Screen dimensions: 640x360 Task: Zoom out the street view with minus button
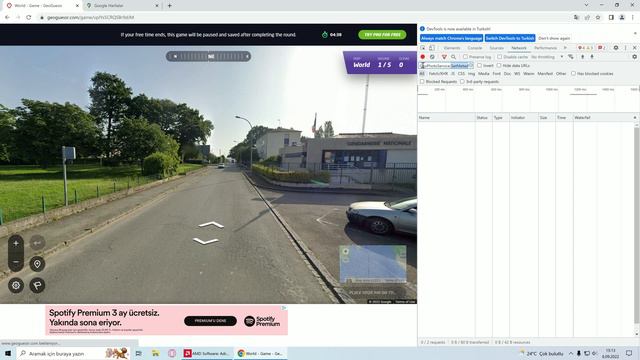(x=16, y=262)
